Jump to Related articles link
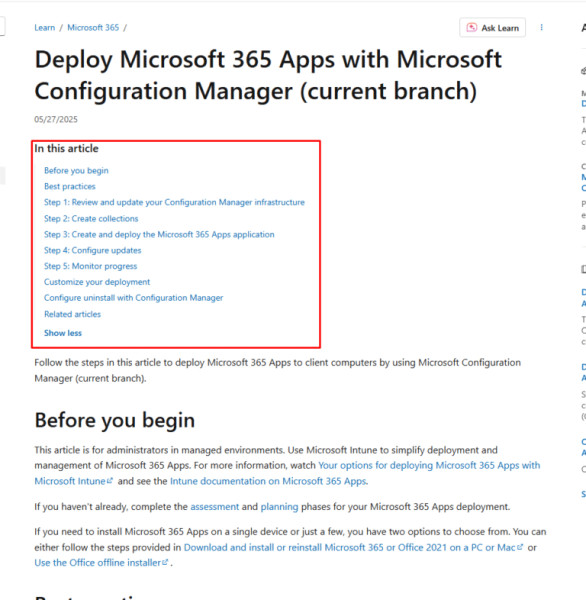The height and width of the screenshot is (600, 586). pos(72,314)
